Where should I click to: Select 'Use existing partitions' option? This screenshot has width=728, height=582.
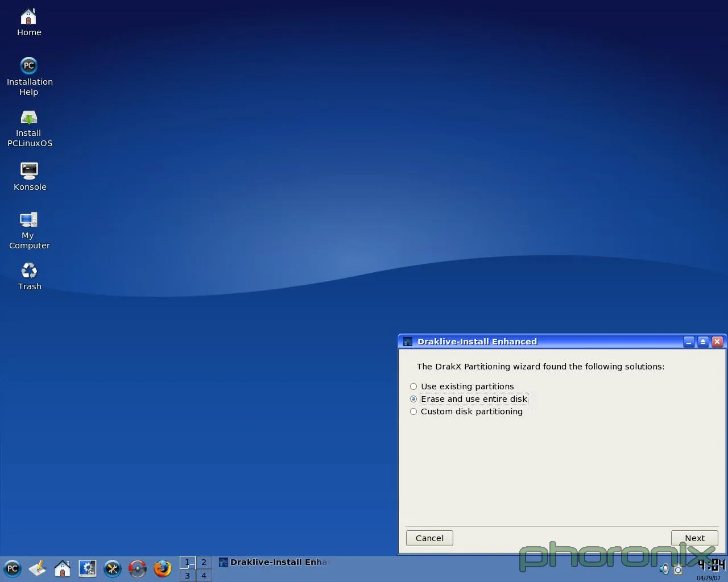(462, 386)
